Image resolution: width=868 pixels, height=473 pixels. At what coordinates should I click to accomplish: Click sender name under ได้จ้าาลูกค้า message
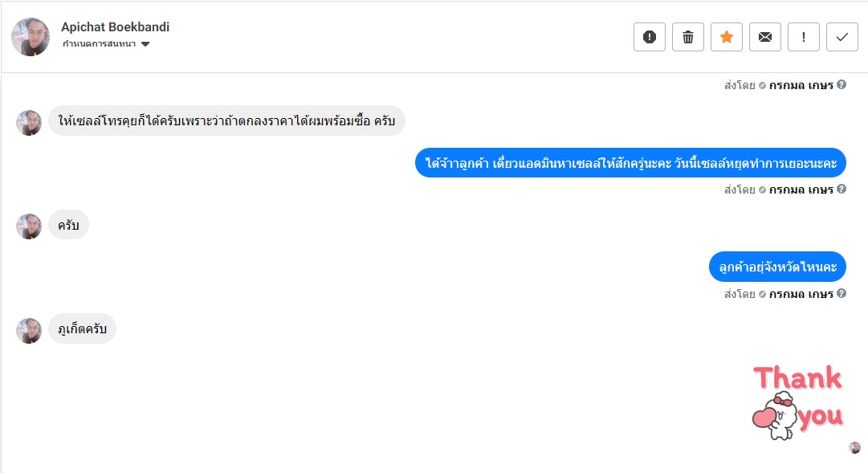(801, 190)
